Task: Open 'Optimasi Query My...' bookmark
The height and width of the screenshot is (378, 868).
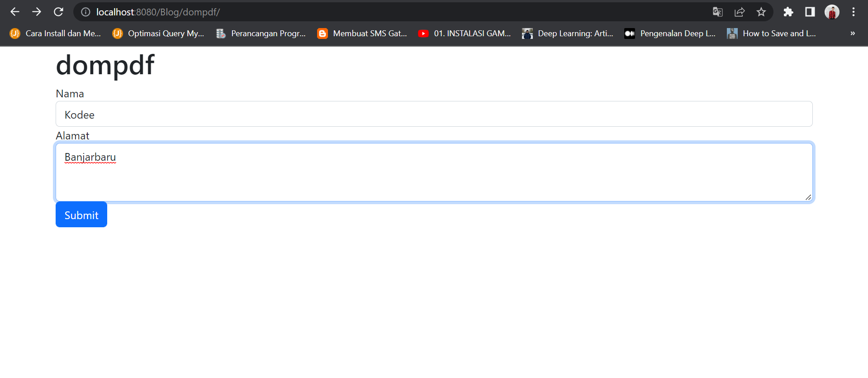Action: (x=158, y=33)
